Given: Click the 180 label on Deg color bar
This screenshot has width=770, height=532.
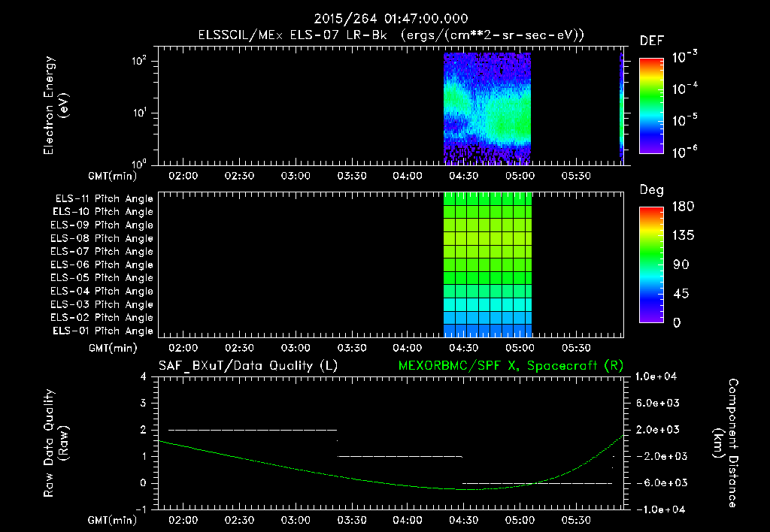Looking at the screenshot, I should 683,206.
